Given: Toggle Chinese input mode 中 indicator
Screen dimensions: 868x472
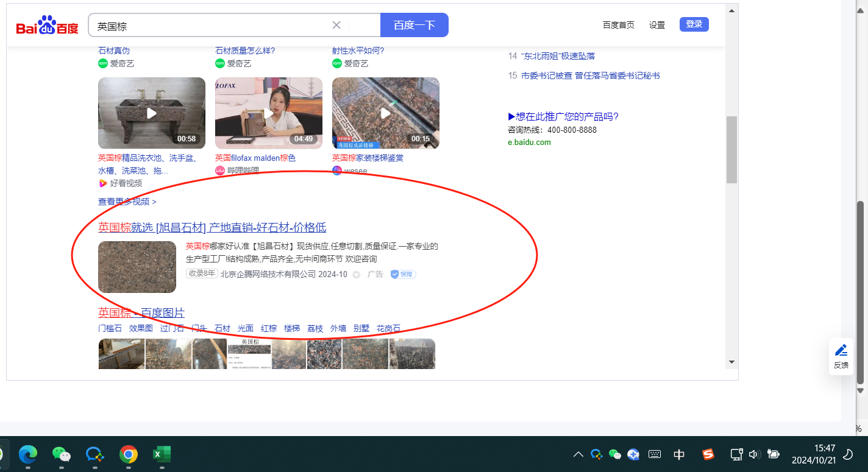Looking at the screenshot, I should (x=679, y=454).
